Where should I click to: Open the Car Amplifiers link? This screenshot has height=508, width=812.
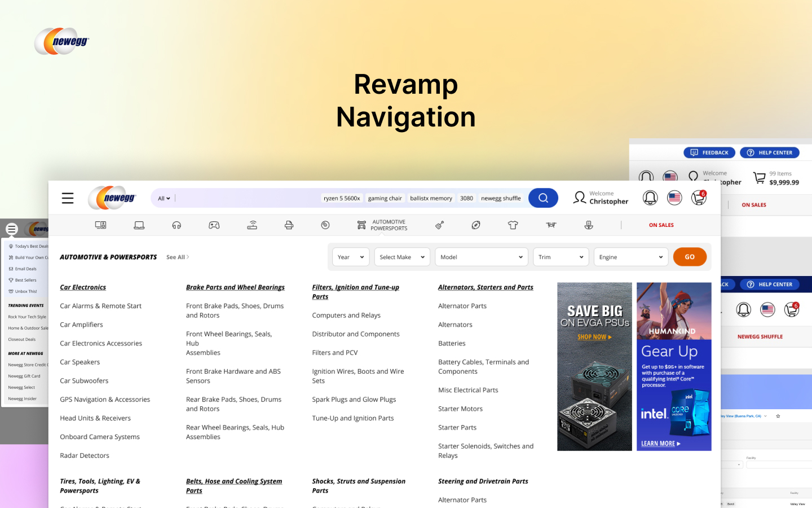click(81, 325)
